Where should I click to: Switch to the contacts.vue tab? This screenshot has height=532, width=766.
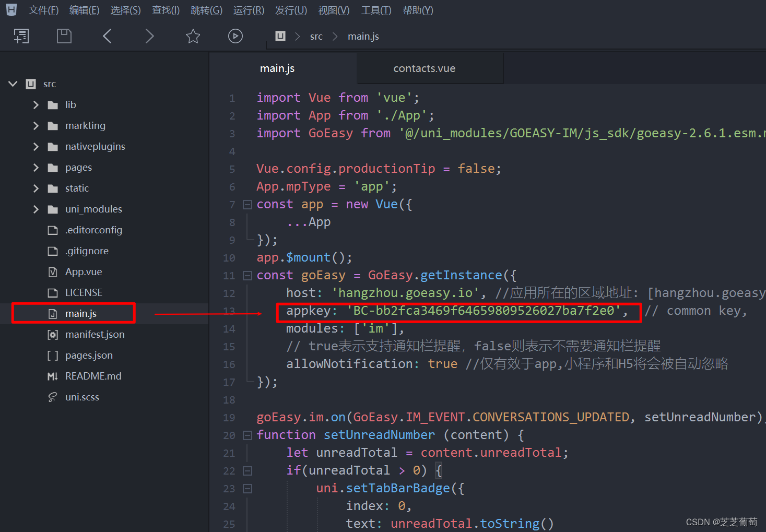coord(424,68)
